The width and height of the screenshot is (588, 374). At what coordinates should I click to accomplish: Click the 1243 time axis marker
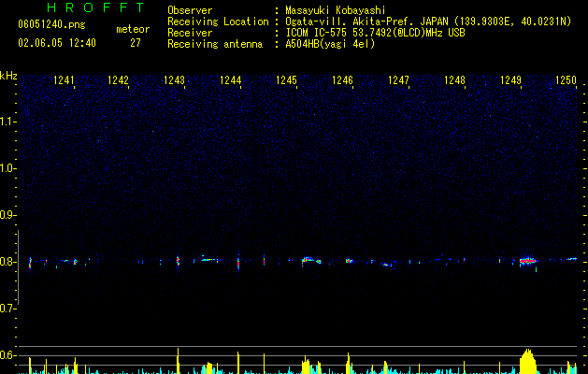point(175,80)
